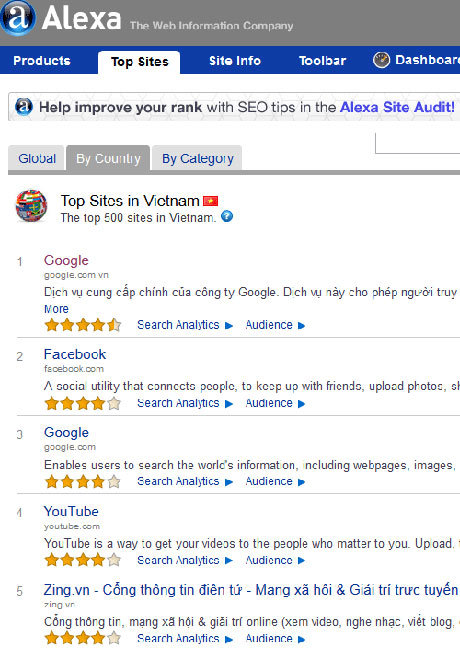Click the search input field at right

pos(417,143)
